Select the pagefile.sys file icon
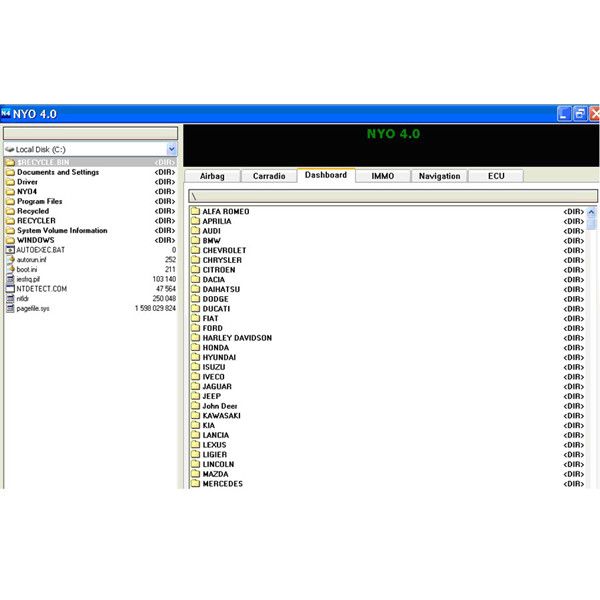Screen dimensions: 600x600 pyautogui.click(x=10, y=308)
